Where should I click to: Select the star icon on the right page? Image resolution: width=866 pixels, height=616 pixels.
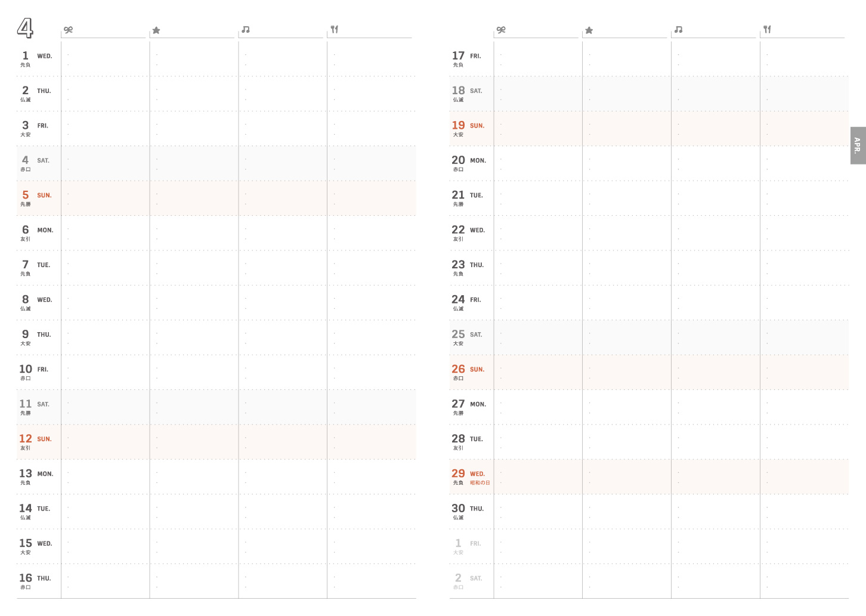click(589, 30)
